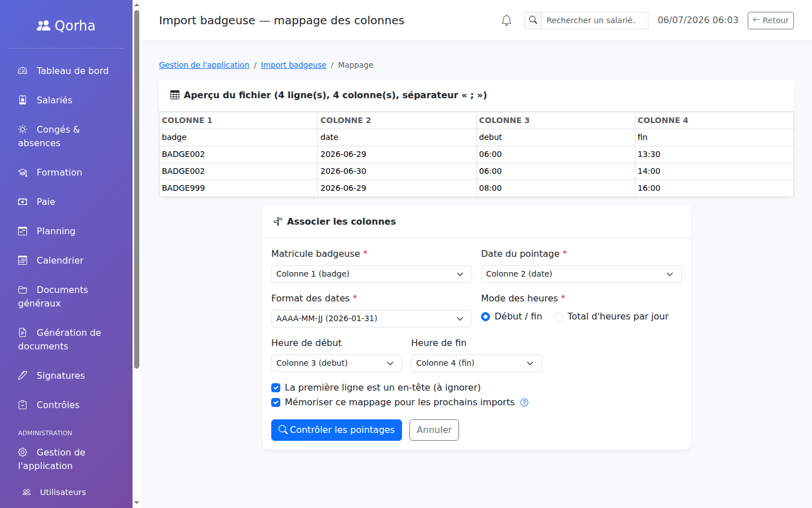
Task: Click the sidebar scrollbar thumb
Action: [136, 189]
